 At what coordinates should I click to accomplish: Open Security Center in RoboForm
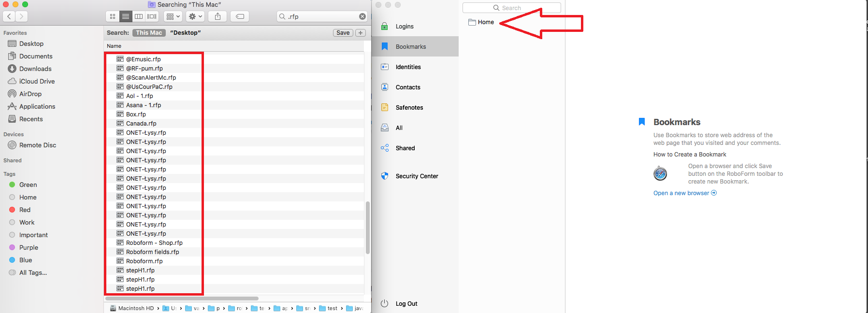tap(417, 176)
